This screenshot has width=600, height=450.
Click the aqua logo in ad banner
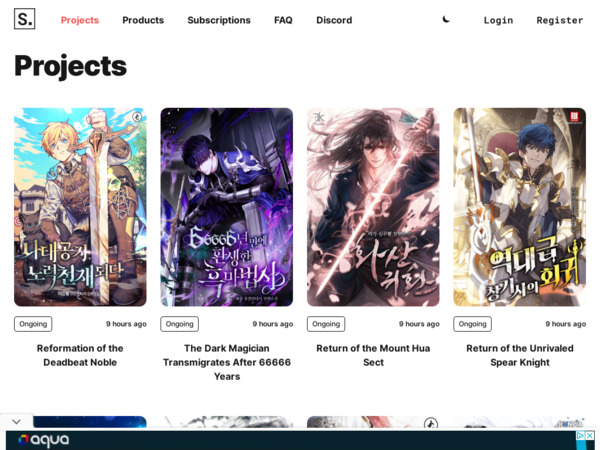(44, 440)
